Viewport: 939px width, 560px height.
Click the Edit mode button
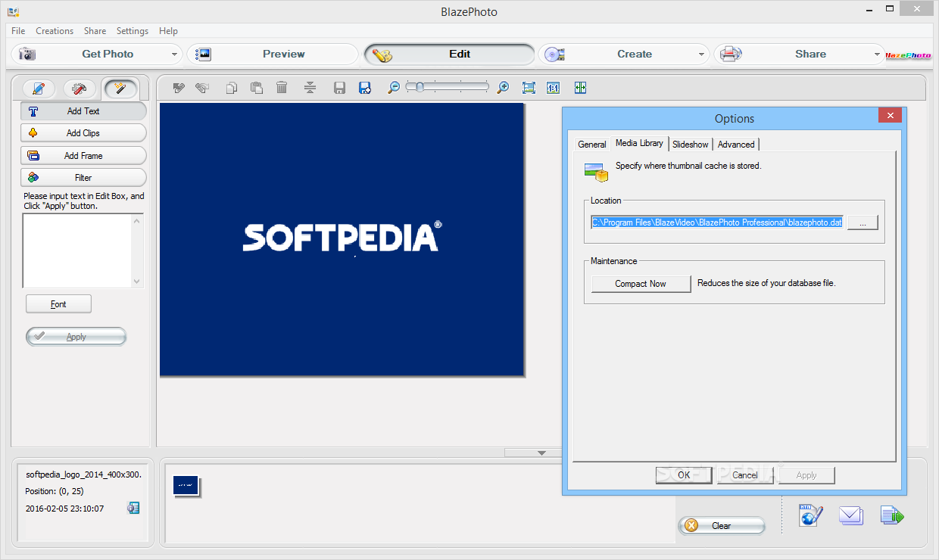tap(450, 54)
